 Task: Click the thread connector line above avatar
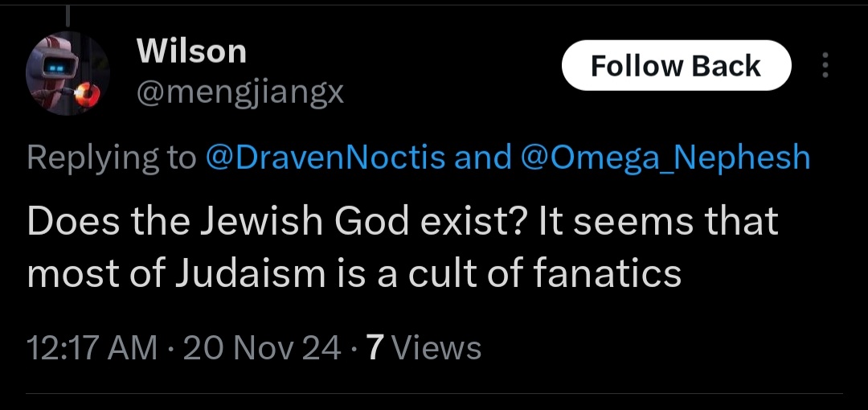67,14
